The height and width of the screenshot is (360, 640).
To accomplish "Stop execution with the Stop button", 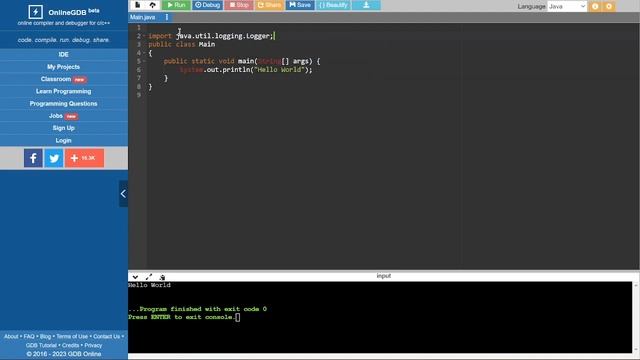I will coord(239,5).
